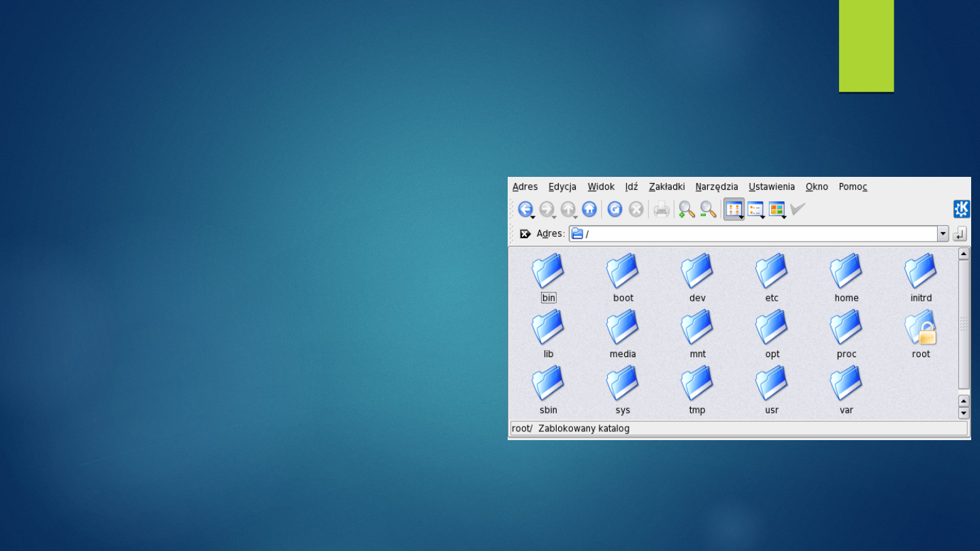980x551 pixels.
Task: Go up one directory level
Action: [x=568, y=210]
